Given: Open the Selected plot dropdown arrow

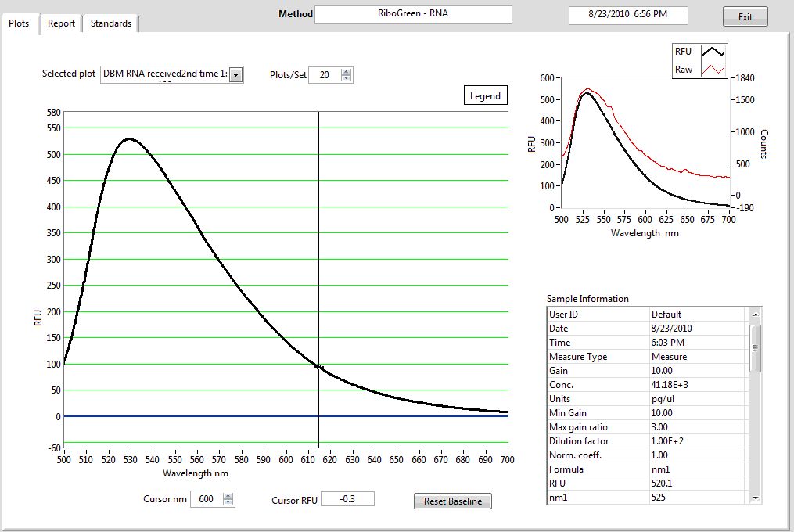Looking at the screenshot, I should click(x=235, y=74).
